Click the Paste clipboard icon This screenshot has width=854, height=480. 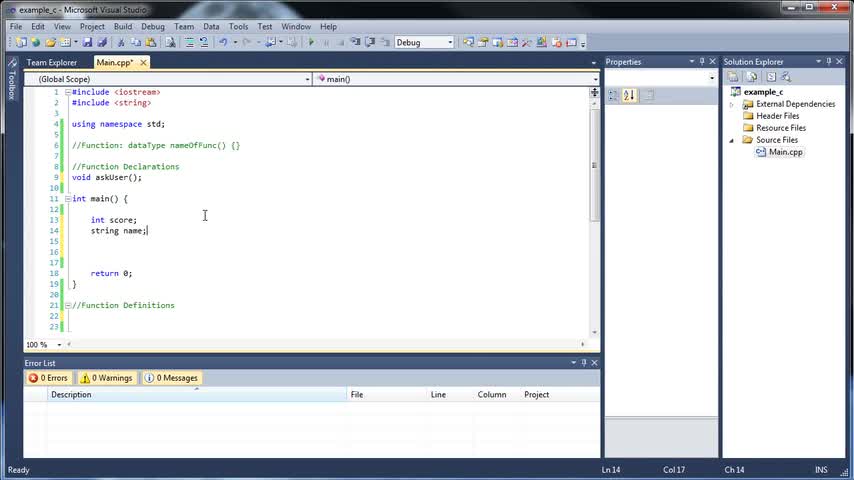[150, 42]
